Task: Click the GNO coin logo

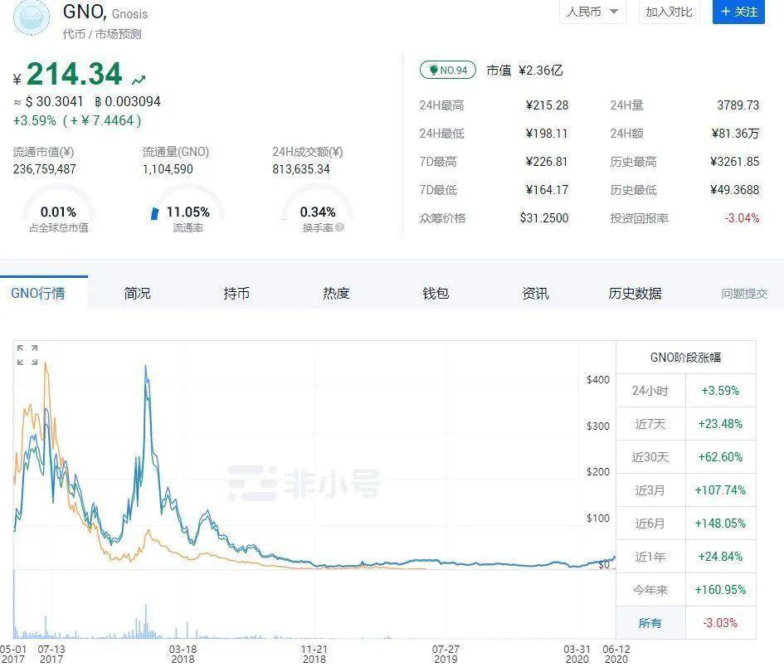Action: pyautogui.click(x=31, y=18)
